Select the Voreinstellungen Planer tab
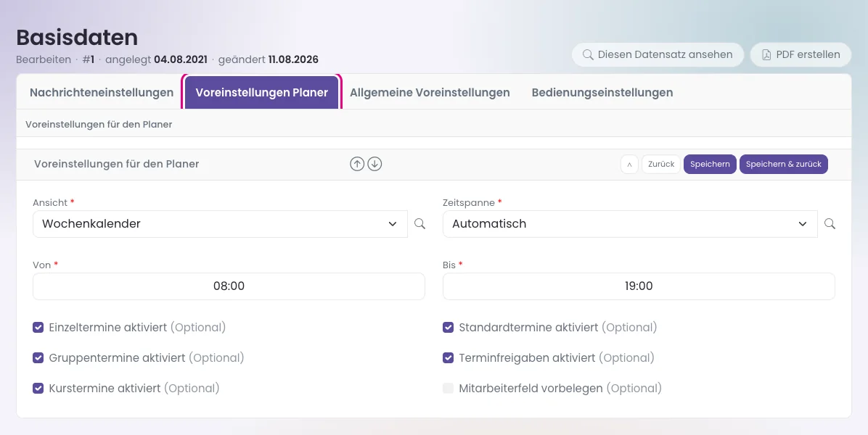The height and width of the screenshot is (435, 868). point(262,92)
